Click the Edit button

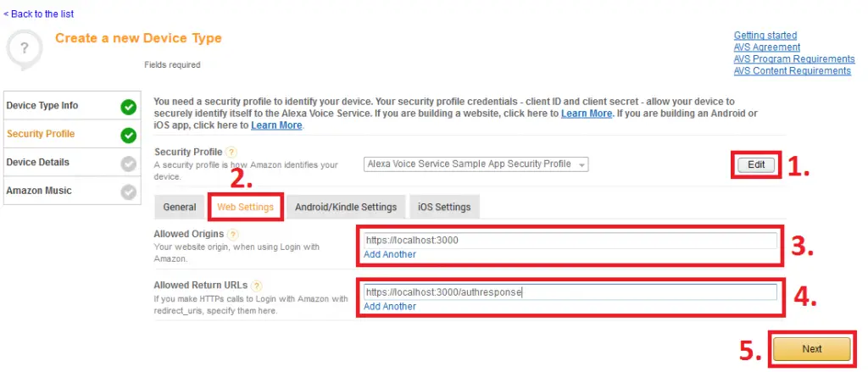(x=756, y=164)
